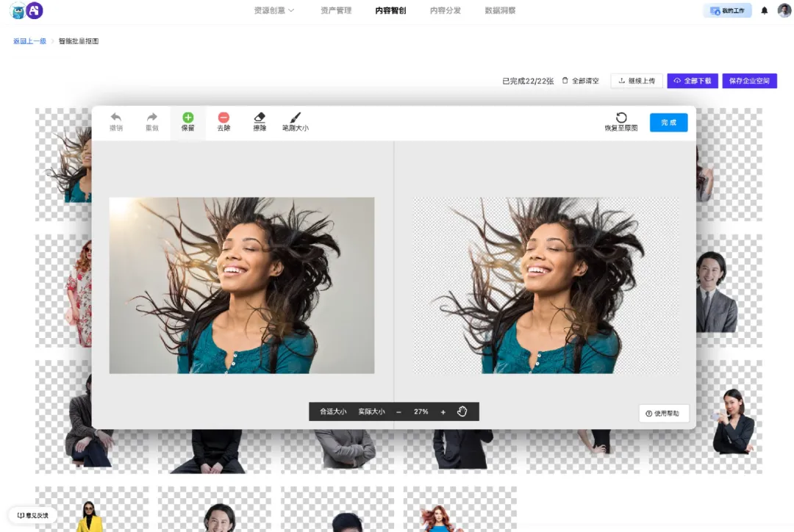This screenshot has height=532, width=794.
Task: Select the red Remove (去除) tool
Action: (x=223, y=122)
